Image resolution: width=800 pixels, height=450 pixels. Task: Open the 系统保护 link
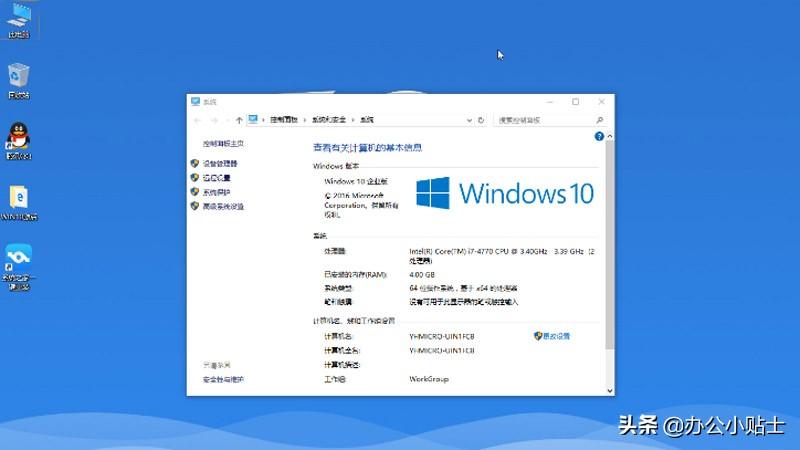click(x=216, y=192)
